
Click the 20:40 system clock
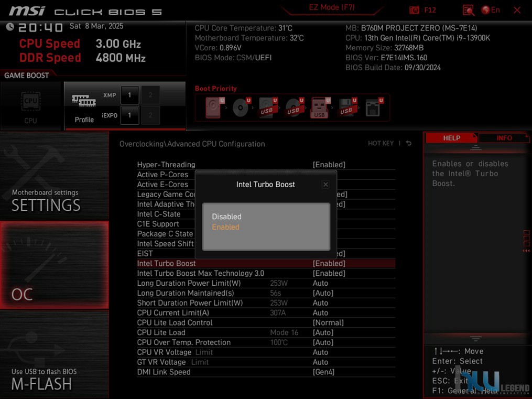tap(40, 27)
